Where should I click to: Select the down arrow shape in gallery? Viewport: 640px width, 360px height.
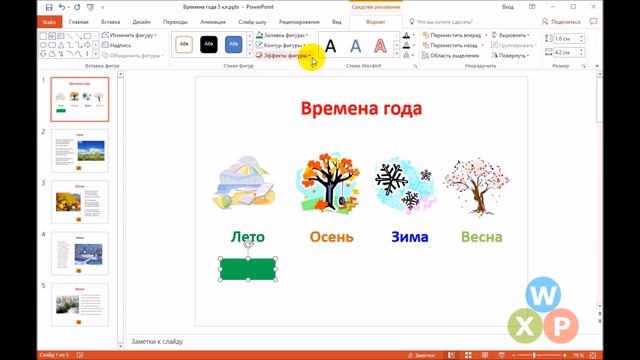(43, 54)
